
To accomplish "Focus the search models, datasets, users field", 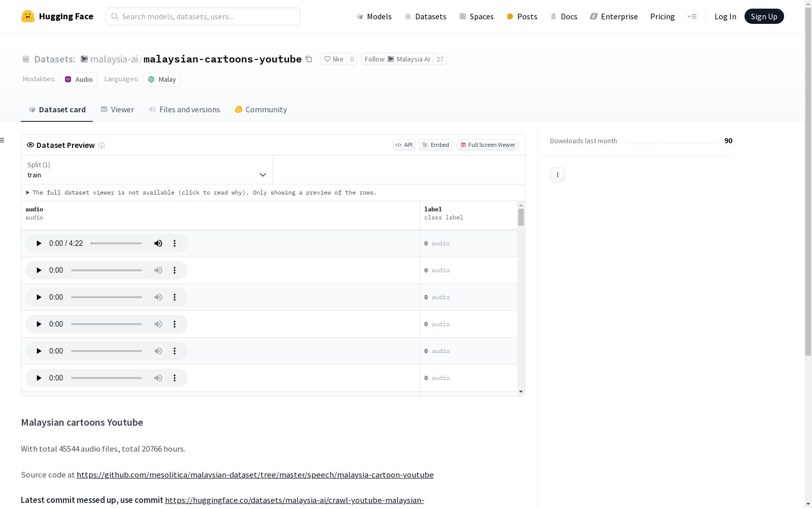I will [203, 16].
